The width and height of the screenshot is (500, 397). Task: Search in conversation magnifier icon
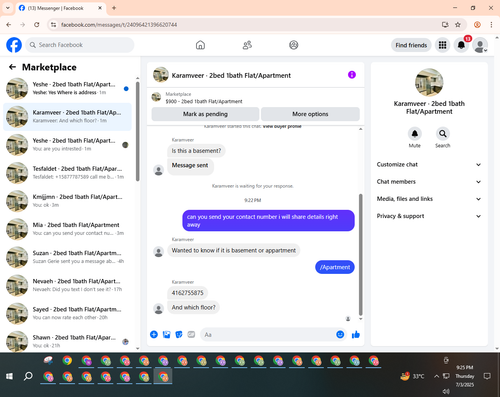pyautogui.click(x=443, y=134)
